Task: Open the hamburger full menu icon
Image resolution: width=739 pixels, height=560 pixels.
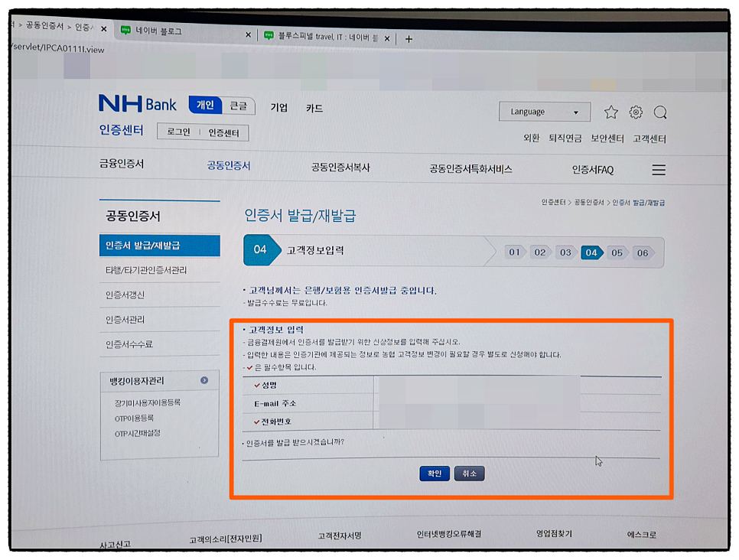Action: click(x=659, y=170)
